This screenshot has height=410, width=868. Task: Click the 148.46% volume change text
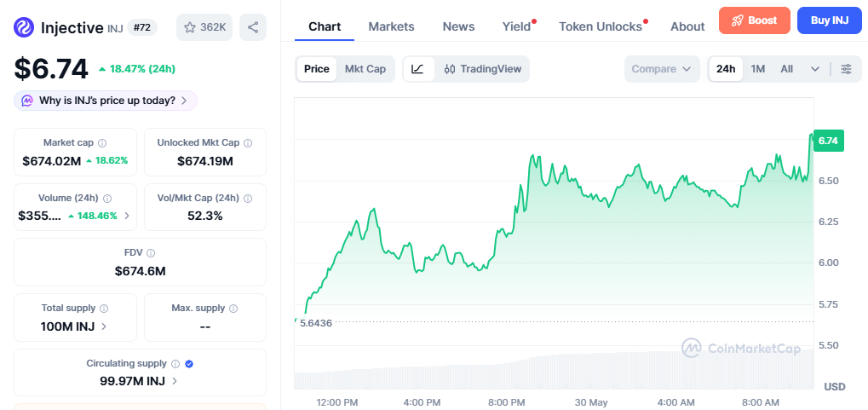(x=97, y=216)
